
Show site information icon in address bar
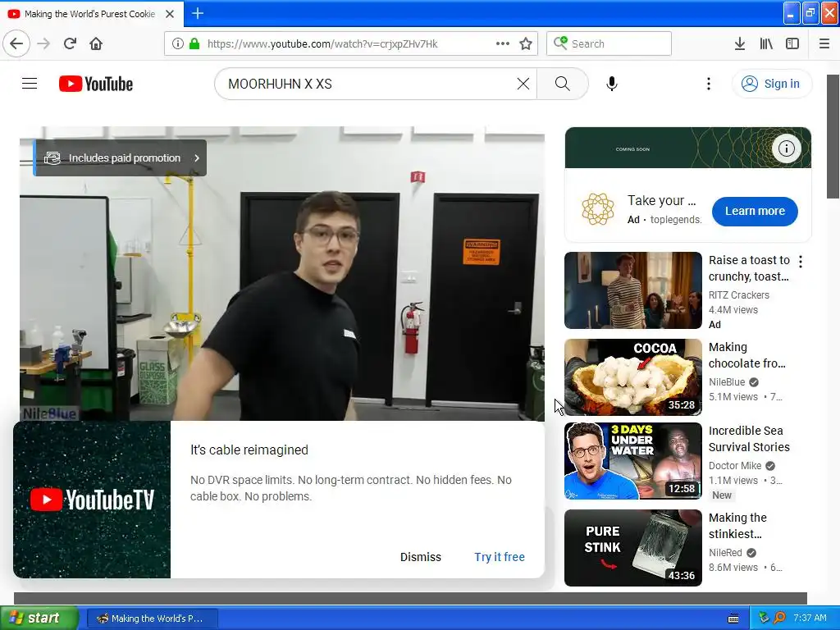pyautogui.click(x=177, y=43)
